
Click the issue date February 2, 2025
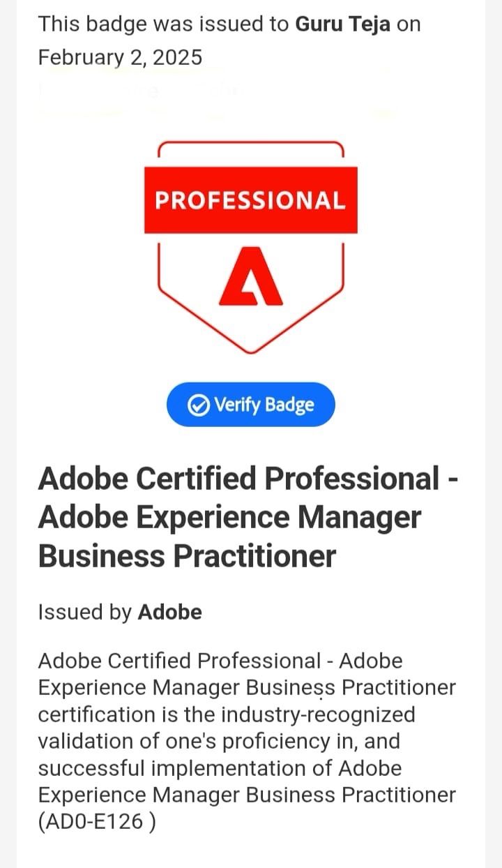pyautogui.click(x=120, y=57)
